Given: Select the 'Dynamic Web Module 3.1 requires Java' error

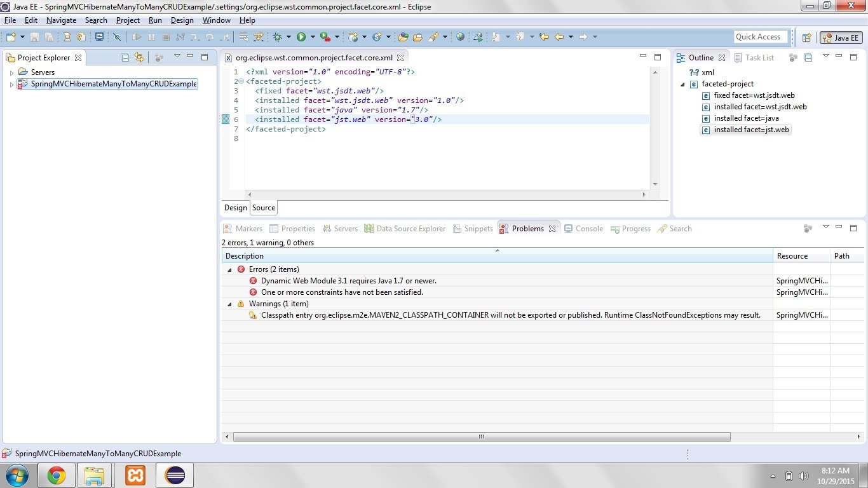Looking at the screenshot, I should 349,281.
